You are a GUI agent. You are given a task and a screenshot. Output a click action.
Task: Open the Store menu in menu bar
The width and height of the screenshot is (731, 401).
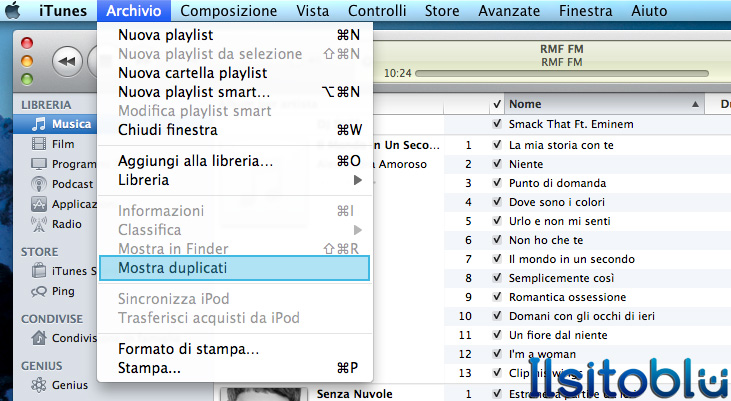441,11
